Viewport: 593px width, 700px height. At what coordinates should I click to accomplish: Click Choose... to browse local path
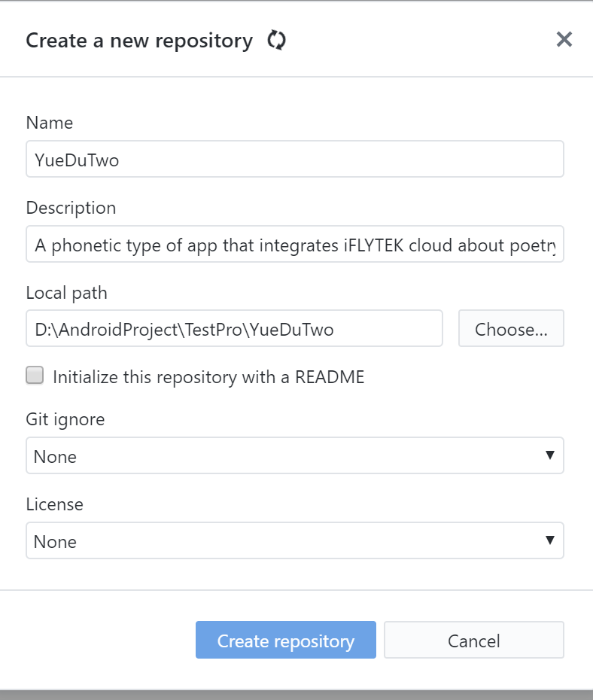click(511, 328)
